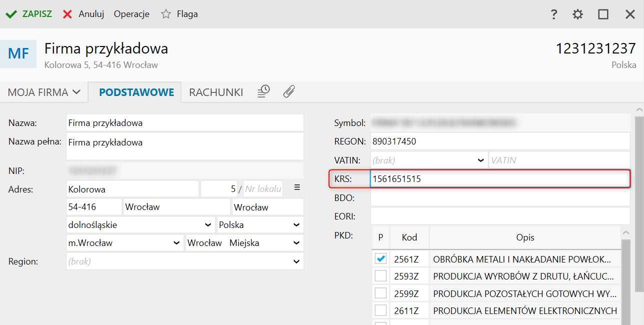The width and height of the screenshot is (644, 325).
Task: Switch to the RACHUNKI tab
Action: point(216,92)
